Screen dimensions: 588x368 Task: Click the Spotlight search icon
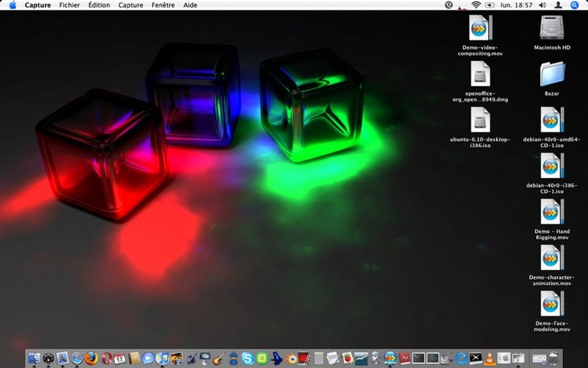point(575,5)
